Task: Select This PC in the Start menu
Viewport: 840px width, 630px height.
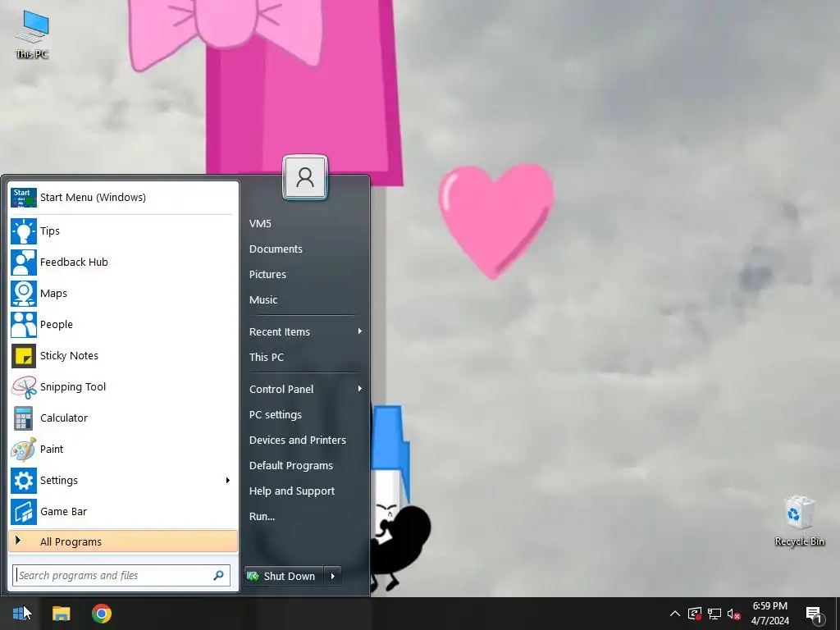Action: pos(267,358)
